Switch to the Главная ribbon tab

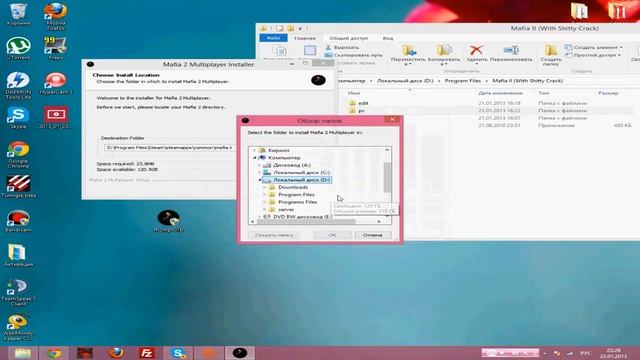tap(305, 38)
